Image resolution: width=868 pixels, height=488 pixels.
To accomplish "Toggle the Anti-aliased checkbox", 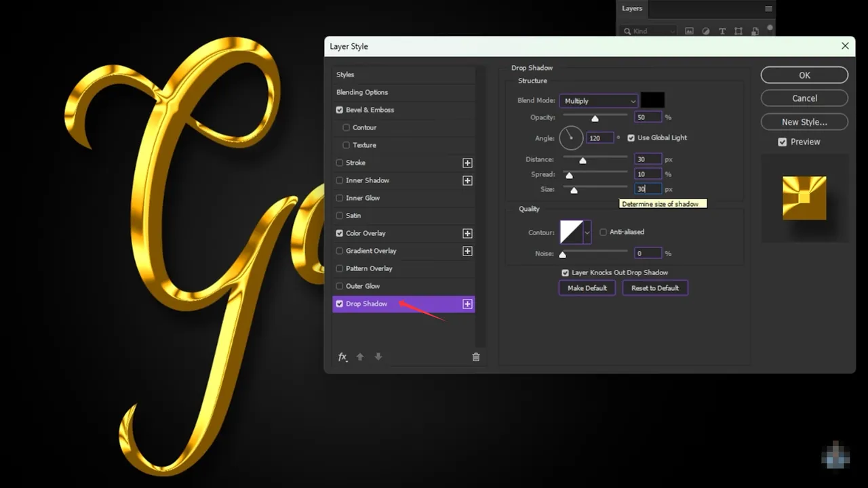I will 603,232.
